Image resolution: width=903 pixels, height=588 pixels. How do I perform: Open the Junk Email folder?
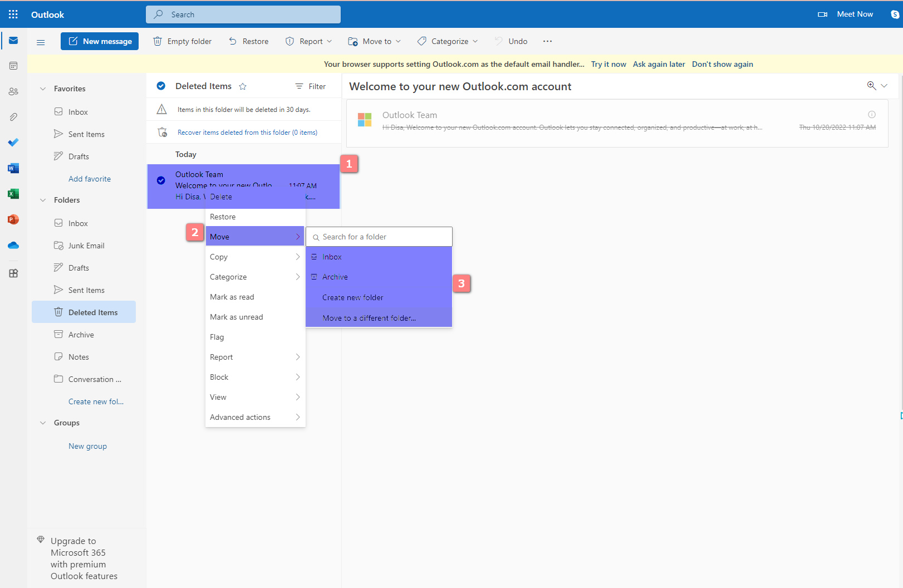tap(84, 246)
